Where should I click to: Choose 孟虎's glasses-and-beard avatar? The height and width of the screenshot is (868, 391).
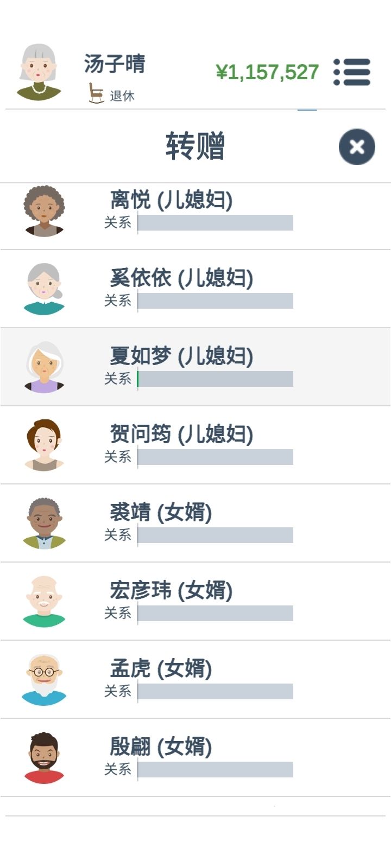click(x=44, y=680)
